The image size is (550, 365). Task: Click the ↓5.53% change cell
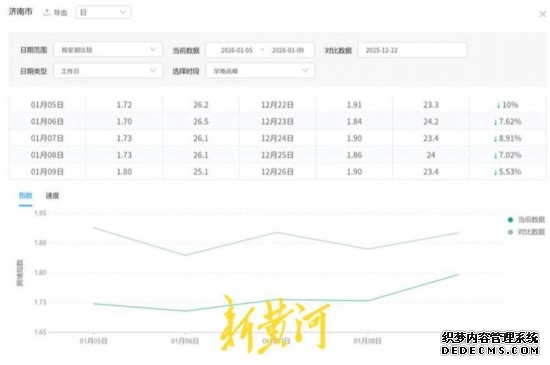(x=507, y=172)
